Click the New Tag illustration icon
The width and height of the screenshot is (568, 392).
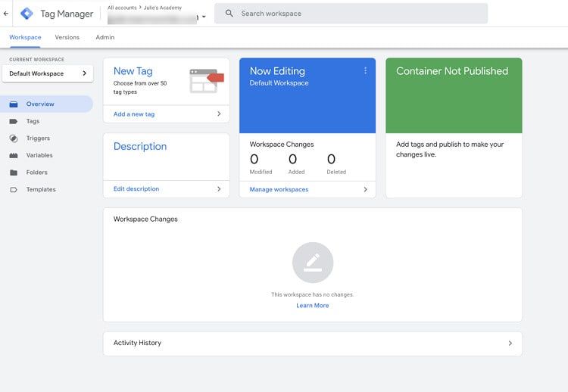point(207,81)
